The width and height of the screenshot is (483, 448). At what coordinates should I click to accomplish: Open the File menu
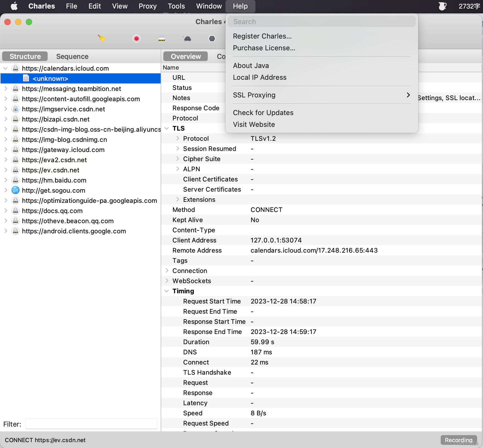click(71, 6)
